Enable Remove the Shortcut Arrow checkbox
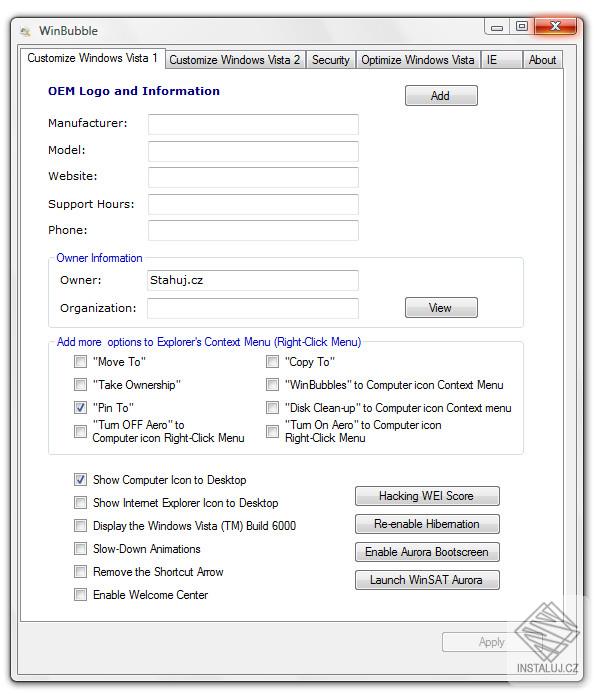598x695 pixels. point(80,571)
